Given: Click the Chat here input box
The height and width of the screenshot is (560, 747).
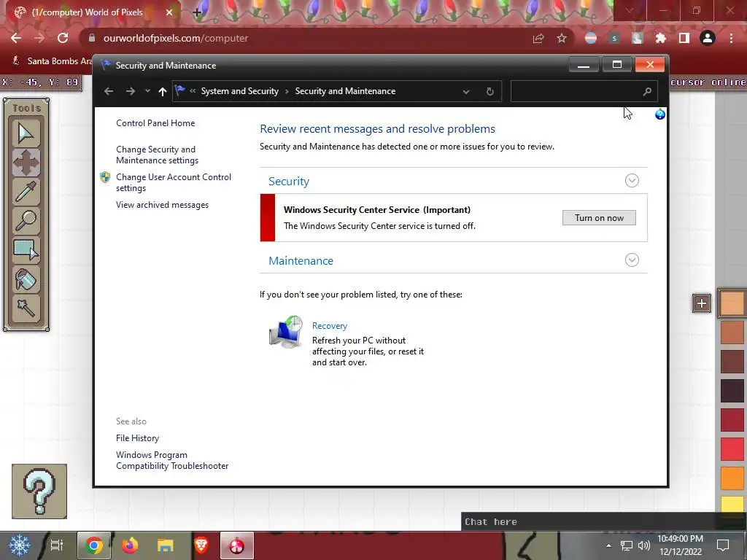Looking at the screenshot, I should click(x=603, y=522).
